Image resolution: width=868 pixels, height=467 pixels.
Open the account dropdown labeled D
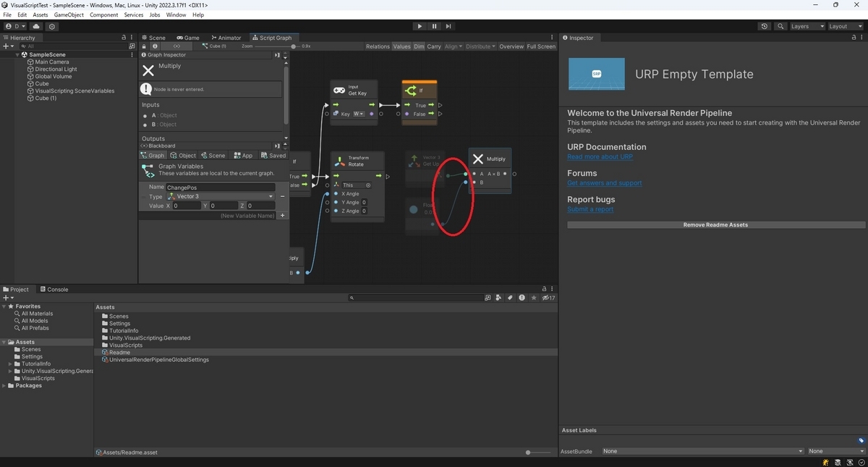pos(15,26)
